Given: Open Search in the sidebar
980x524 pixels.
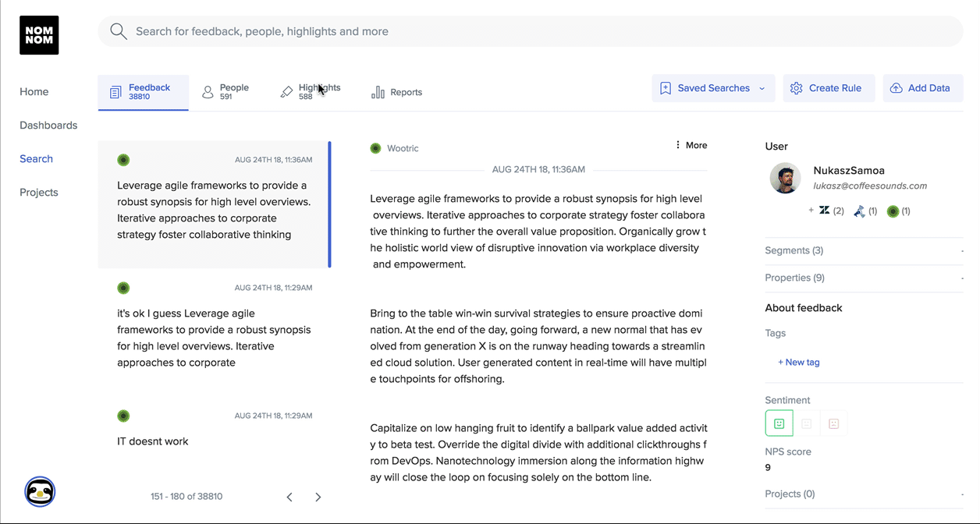Looking at the screenshot, I should (37, 158).
